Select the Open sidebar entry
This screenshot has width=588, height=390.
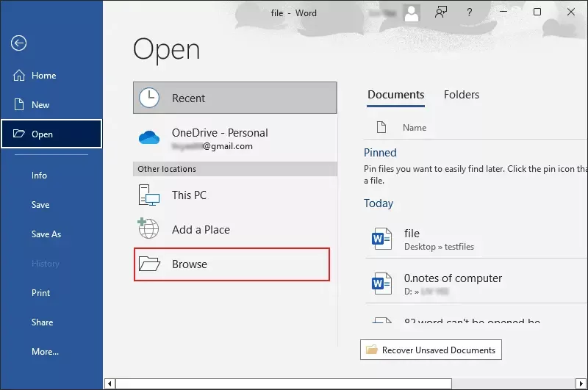coord(51,134)
